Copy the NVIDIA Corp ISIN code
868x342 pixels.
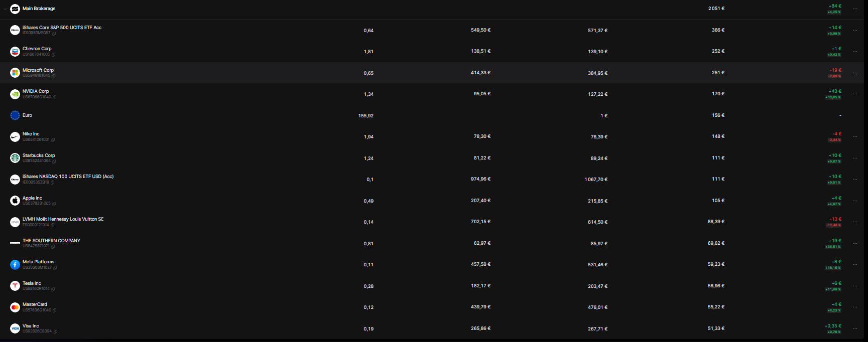[55, 97]
